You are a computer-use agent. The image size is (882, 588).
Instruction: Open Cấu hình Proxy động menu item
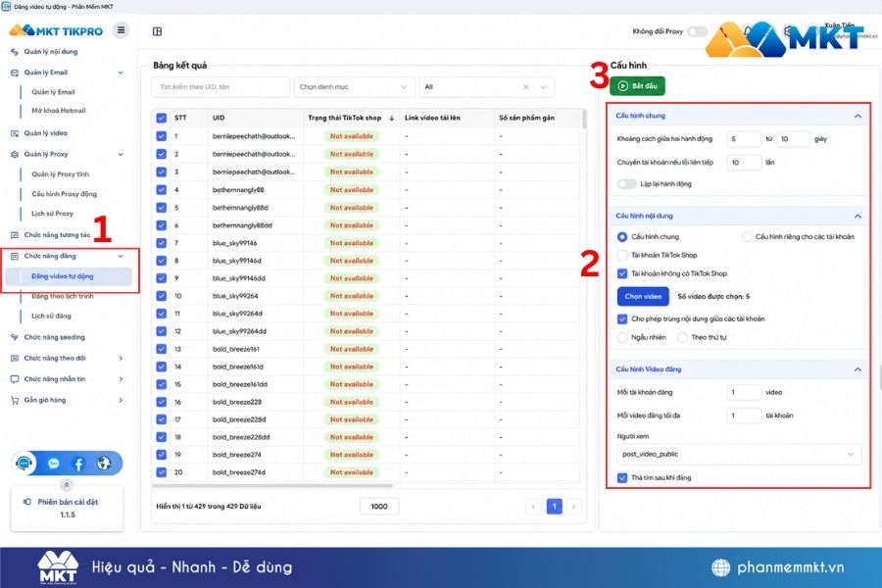tap(64, 194)
